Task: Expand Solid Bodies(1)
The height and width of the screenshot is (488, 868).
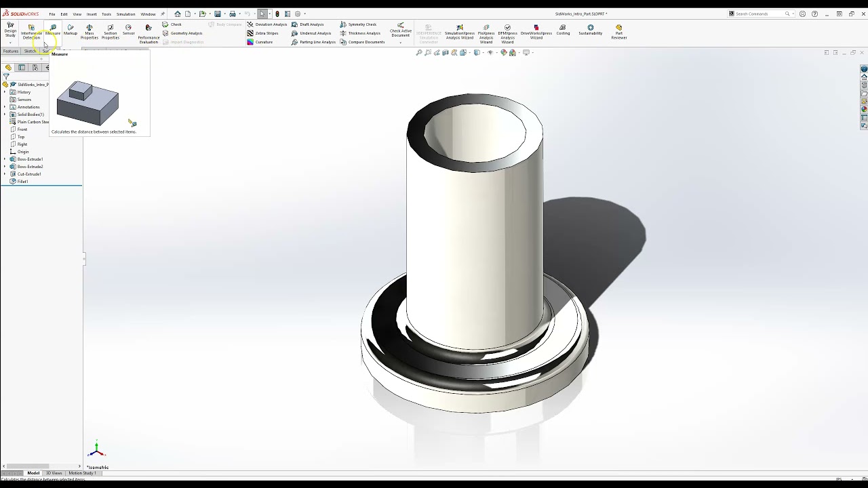Action: click(x=5, y=115)
